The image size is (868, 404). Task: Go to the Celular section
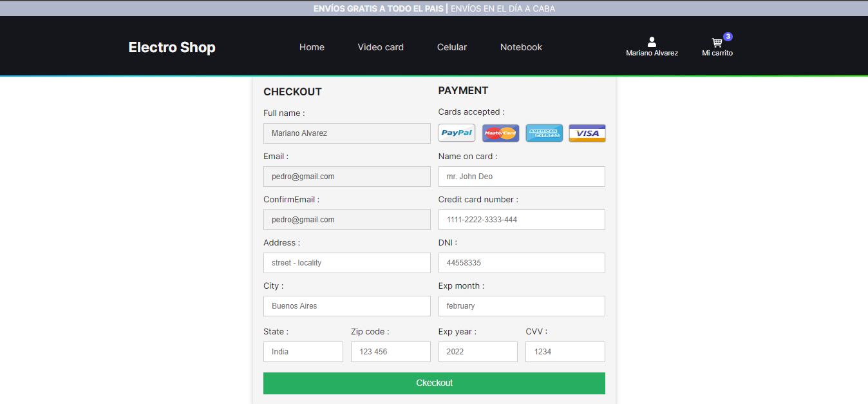[x=451, y=47]
